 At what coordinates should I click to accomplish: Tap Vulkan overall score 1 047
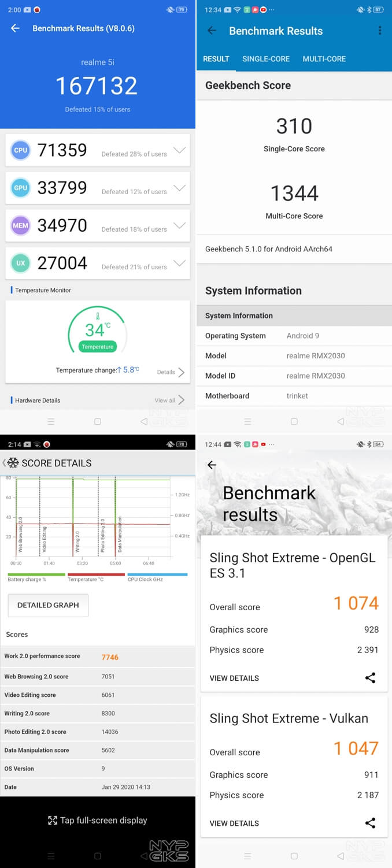pyautogui.click(x=356, y=748)
